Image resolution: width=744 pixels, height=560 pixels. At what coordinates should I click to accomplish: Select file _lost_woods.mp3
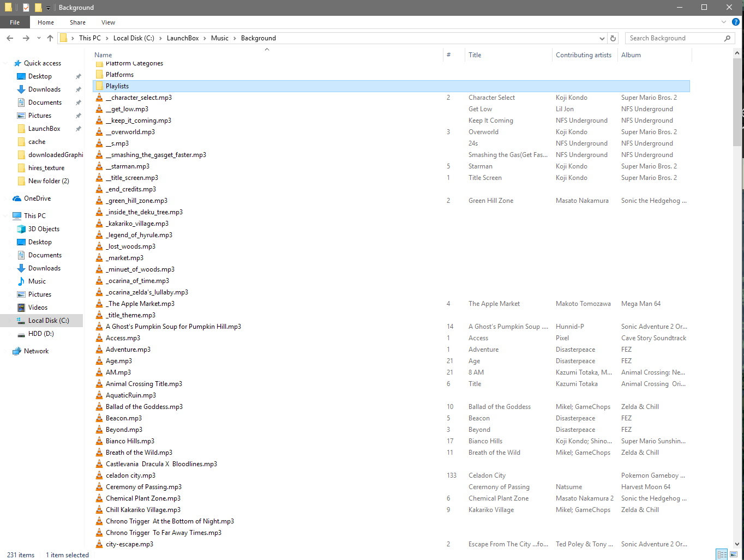click(x=130, y=246)
